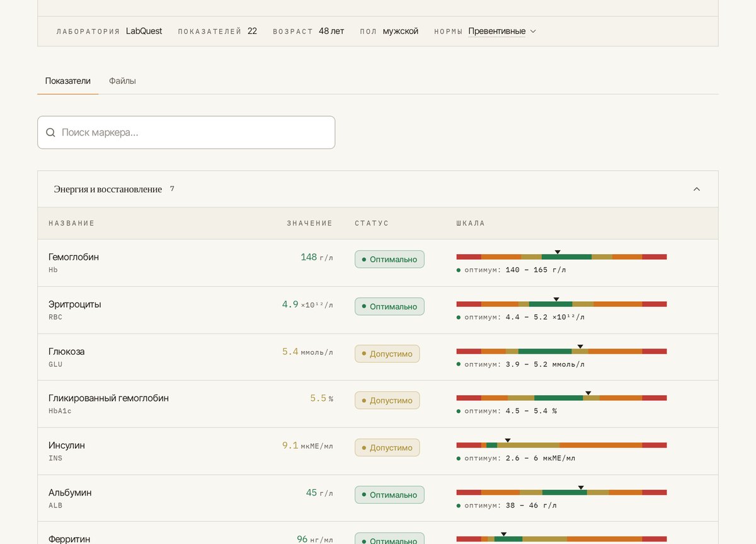This screenshot has height=544, width=756.
Task: Click the Название column header
Action: pyautogui.click(x=72, y=223)
